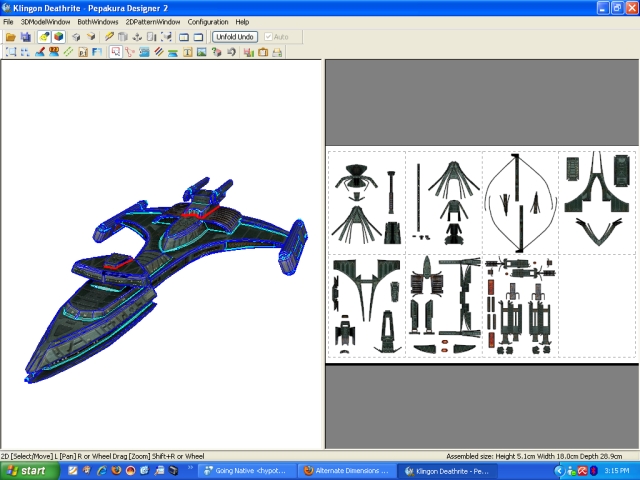Click the dashed-frame cube icon

(x=166, y=37)
